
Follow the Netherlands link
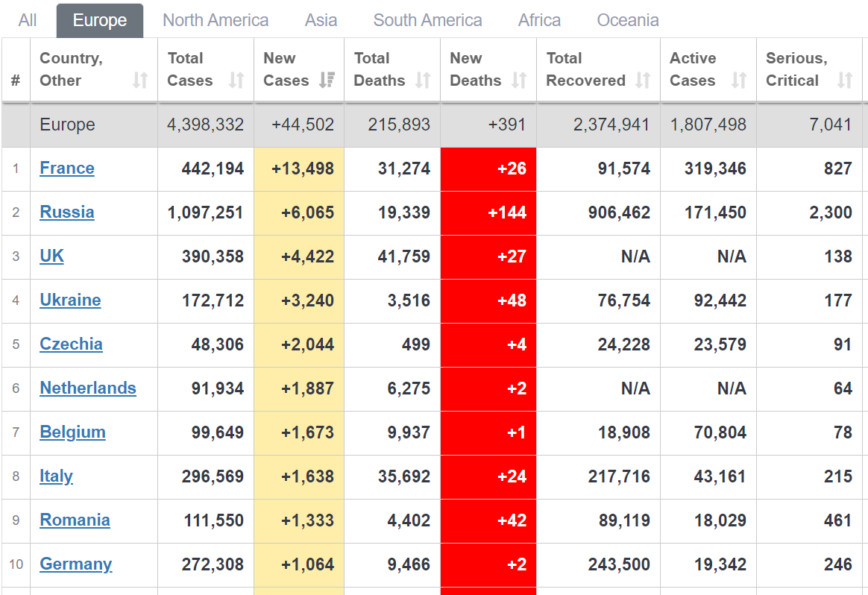click(x=88, y=388)
